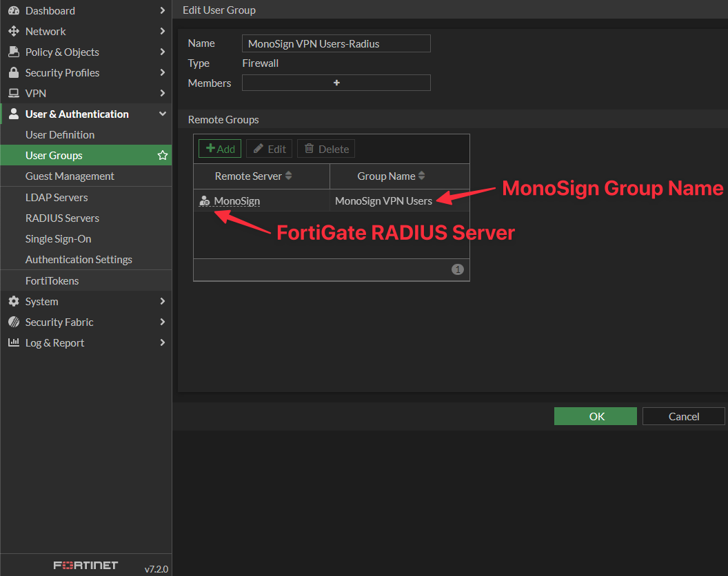Image resolution: width=728 pixels, height=576 pixels.
Task: Click the Network arrows icon
Action: point(13,31)
